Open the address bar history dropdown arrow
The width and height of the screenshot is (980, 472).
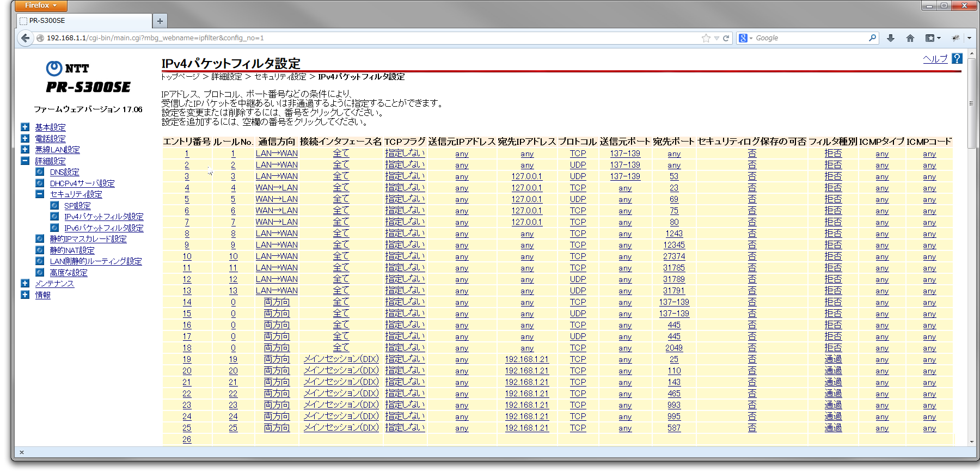(x=716, y=38)
